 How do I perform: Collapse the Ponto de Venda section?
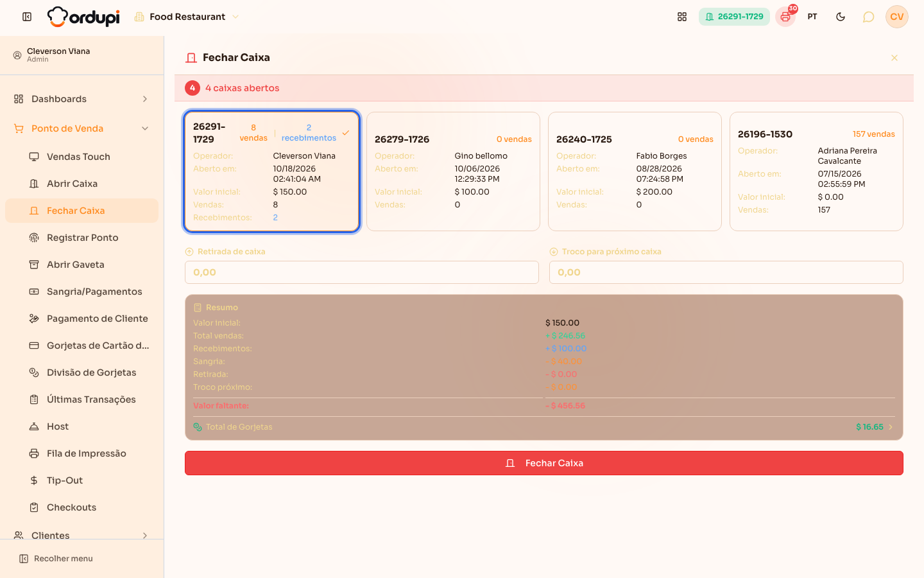[81, 128]
